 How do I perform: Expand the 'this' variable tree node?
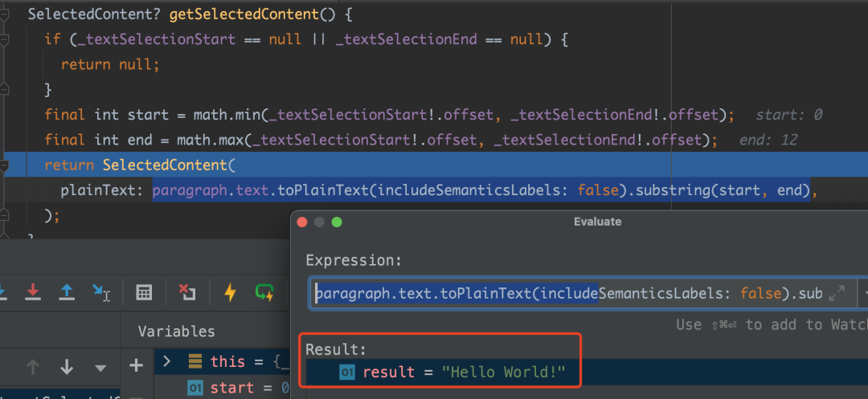click(167, 361)
